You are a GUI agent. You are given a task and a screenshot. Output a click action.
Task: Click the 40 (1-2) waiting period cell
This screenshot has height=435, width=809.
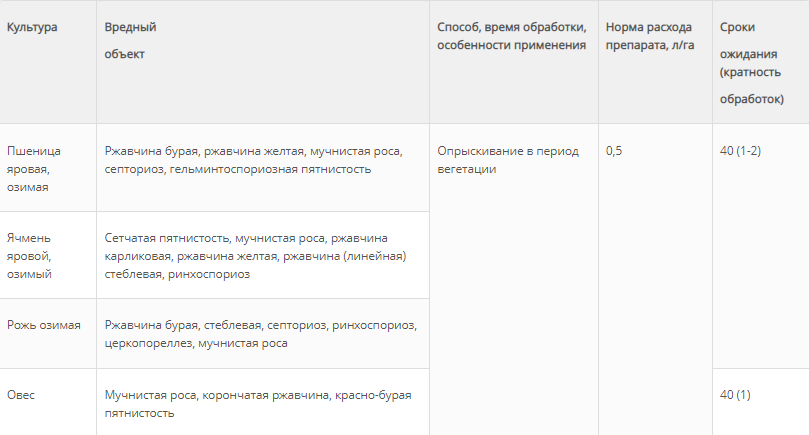pos(741,151)
